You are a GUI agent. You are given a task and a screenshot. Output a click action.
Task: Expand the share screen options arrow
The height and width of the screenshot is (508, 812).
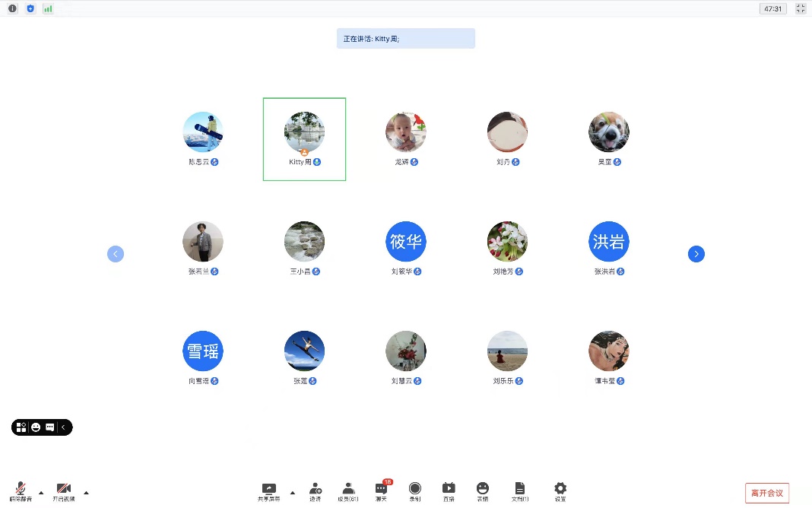tap(293, 493)
